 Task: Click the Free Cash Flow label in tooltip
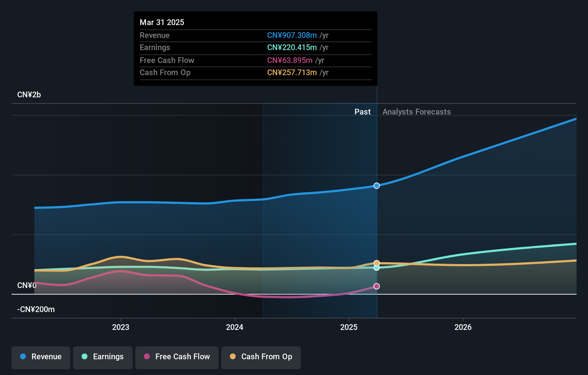[167, 60]
